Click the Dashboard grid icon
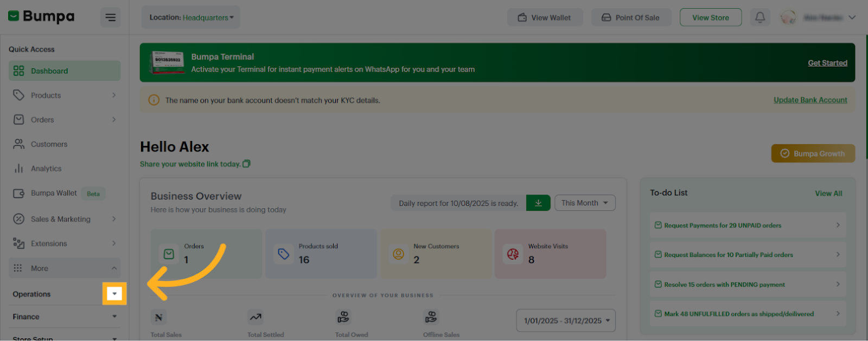Viewport: 868px width, 341px height. pyautogui.click(x=19, y=71)
